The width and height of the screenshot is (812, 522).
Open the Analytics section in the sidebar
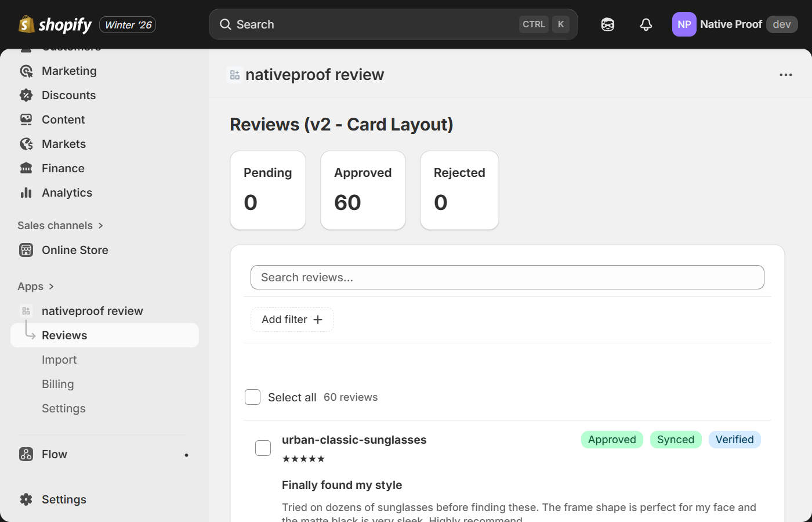point(67,193)
